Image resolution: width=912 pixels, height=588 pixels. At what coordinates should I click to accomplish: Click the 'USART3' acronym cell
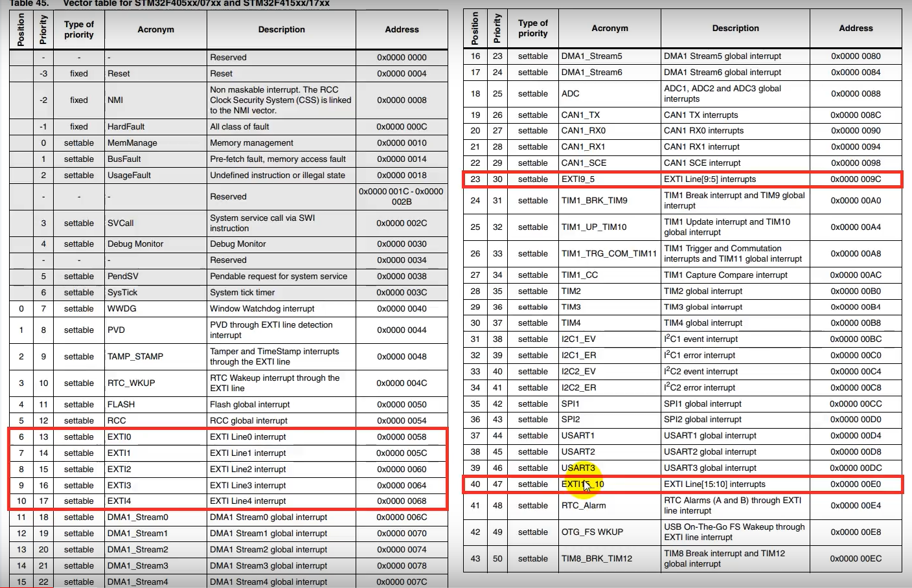pos(610,468)
